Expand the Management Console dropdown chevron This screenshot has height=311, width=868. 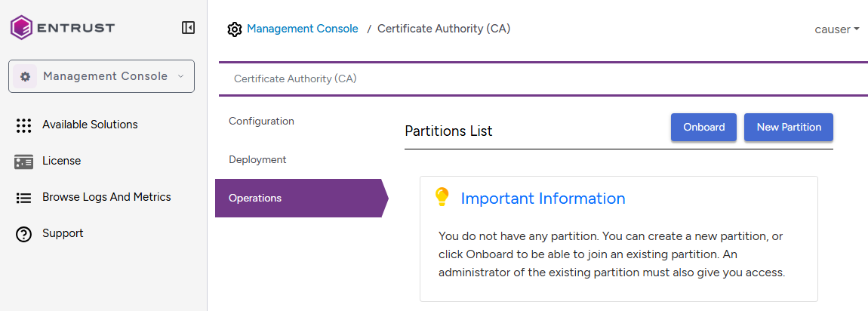pyautogui.click(x=180, y=76)
